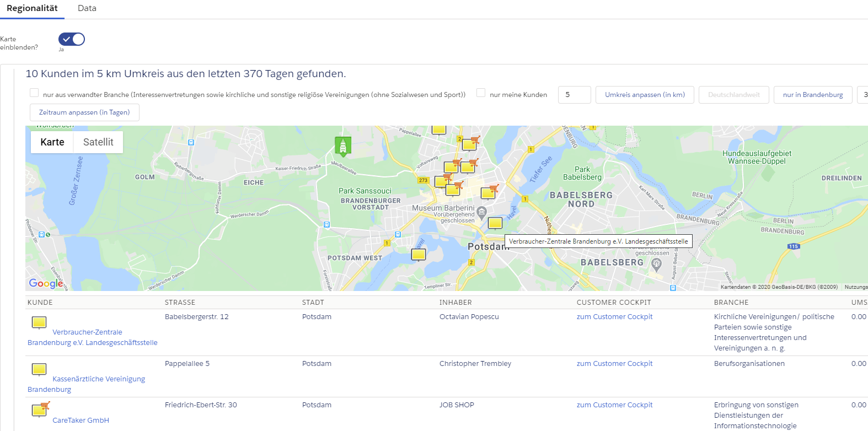Open Customer Cockpit for Christopher Trembley row
This screenshot has height=431, width=868.
click(x=614, y=364)
